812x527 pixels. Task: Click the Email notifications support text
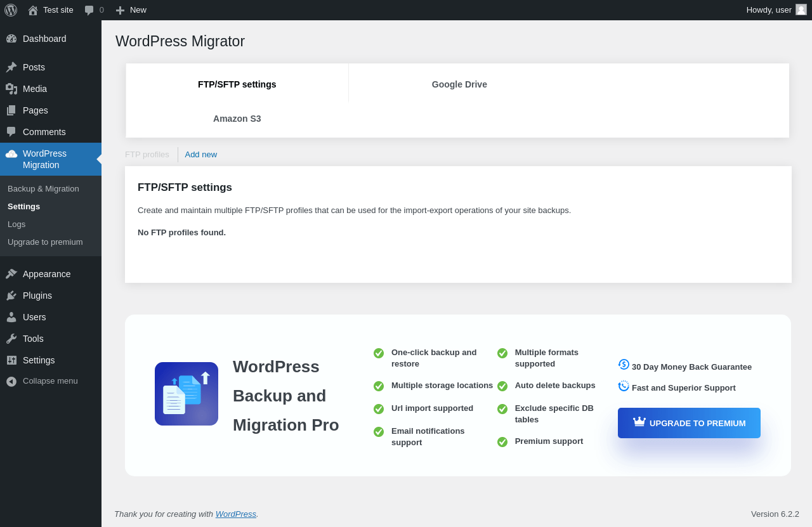(x=428, y=437)
